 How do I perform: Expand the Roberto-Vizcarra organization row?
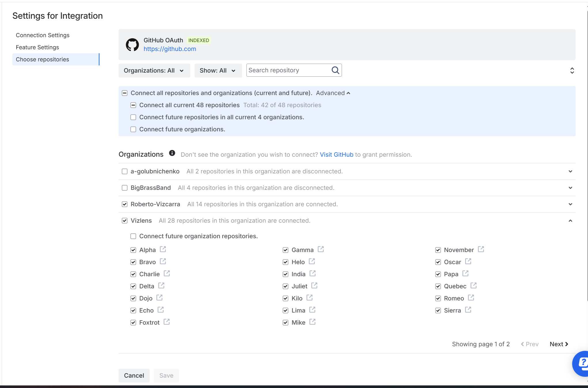pyautogui.click(x=570, y=204)
